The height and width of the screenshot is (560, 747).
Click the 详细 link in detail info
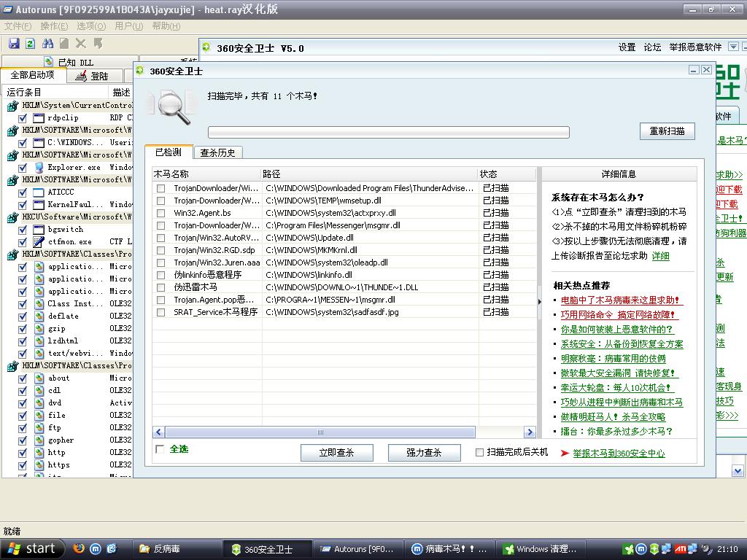[x=660, y=256]
